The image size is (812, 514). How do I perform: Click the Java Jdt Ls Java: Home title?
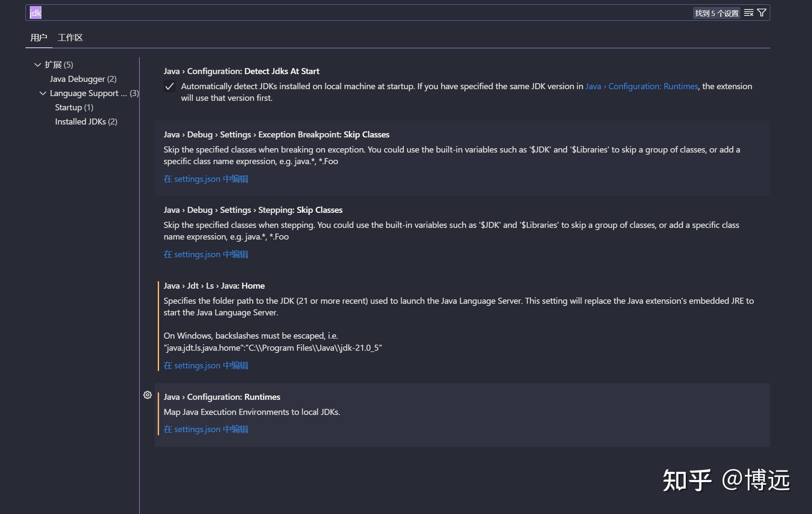click(214, 286)
